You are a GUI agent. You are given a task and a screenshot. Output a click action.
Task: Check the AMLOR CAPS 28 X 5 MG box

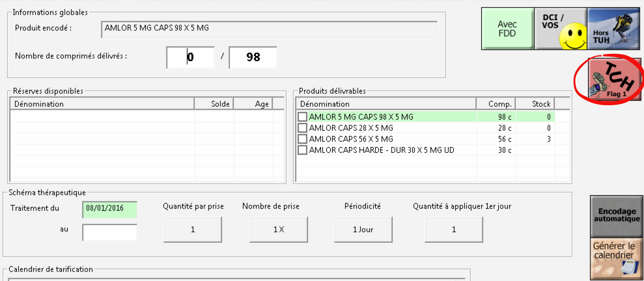pos(302,128)
